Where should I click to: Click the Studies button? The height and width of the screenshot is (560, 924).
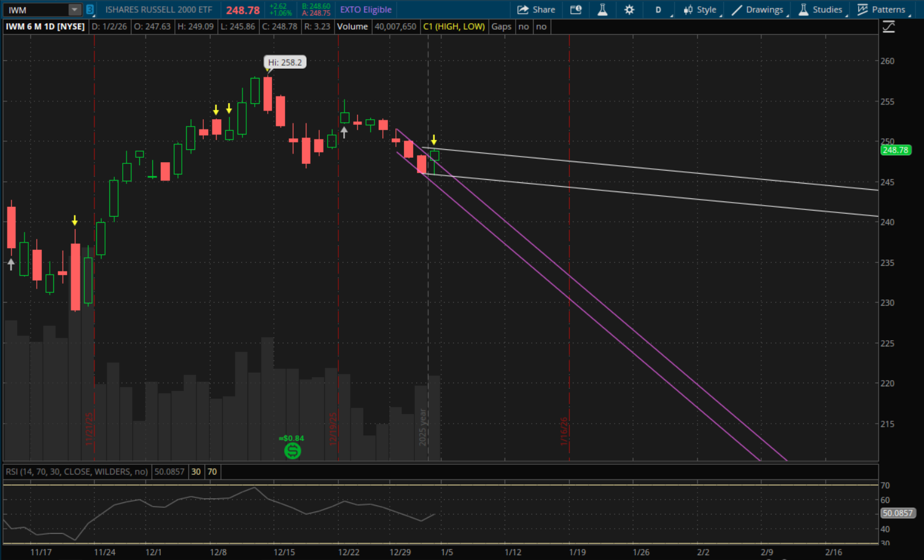pos(820,10)
